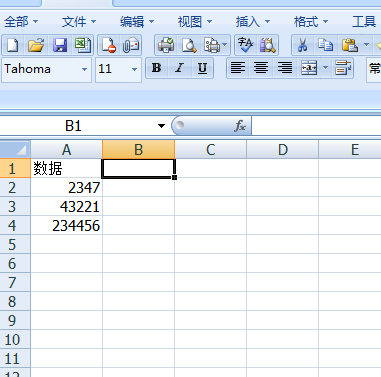Viewport: 381px width, 377px height.
Task: Select row 11 header
Action: (15, 358)
